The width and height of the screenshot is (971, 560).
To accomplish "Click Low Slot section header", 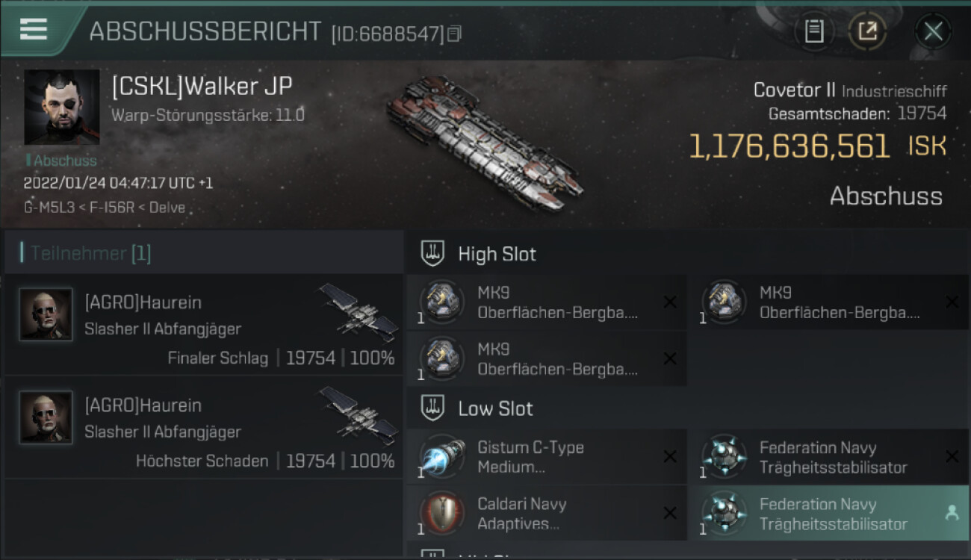I will (x=495, y=408).
